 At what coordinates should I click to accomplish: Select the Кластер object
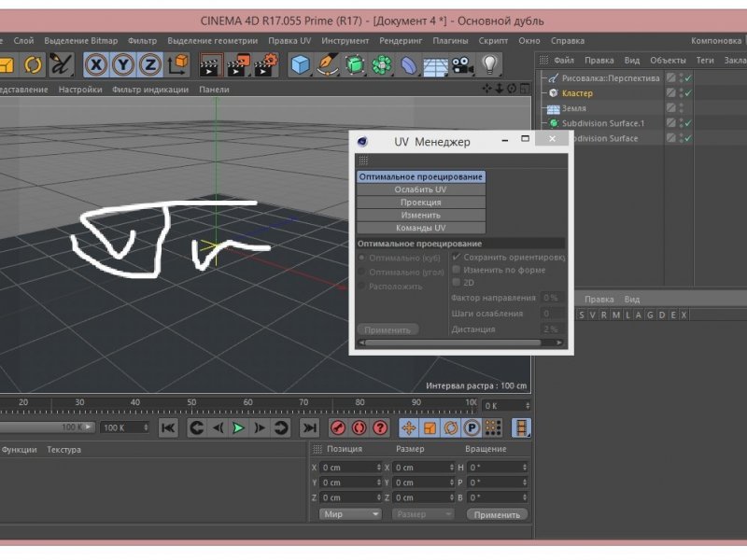click(x=577, y=93)
